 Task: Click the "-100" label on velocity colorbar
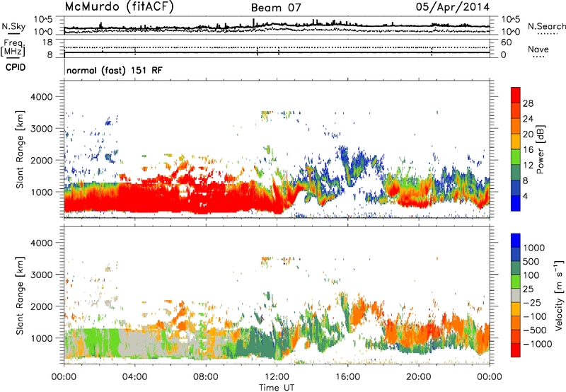point(534,316)
